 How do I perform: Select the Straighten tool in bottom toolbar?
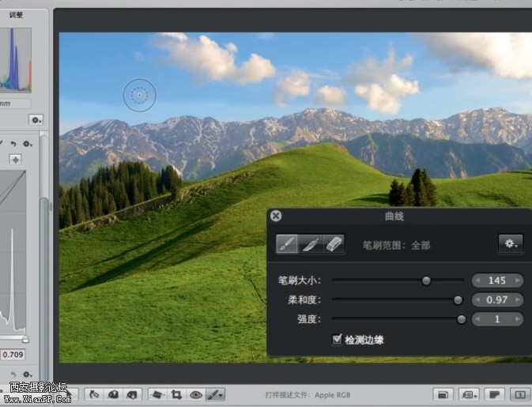[x=157, y=394]
